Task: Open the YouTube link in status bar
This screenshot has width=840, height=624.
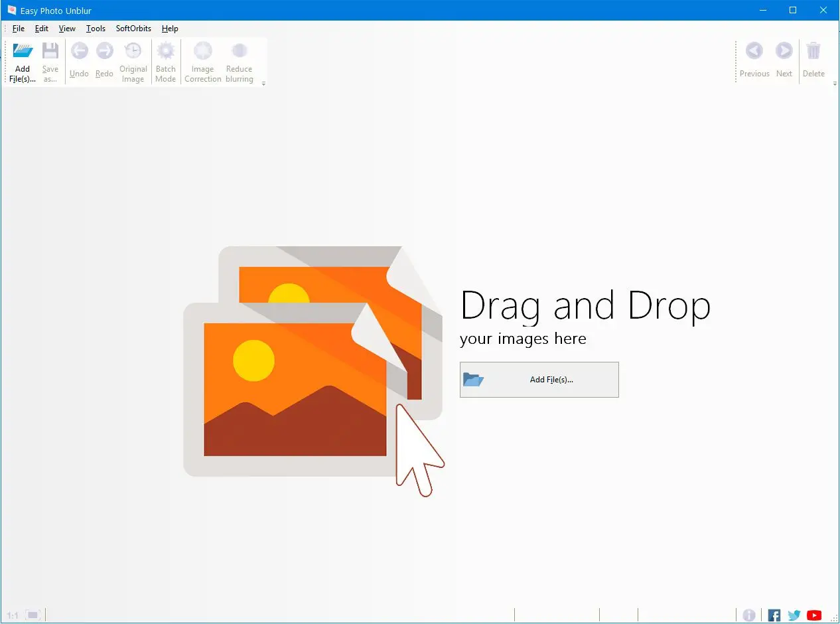Action: coord(814,615)
